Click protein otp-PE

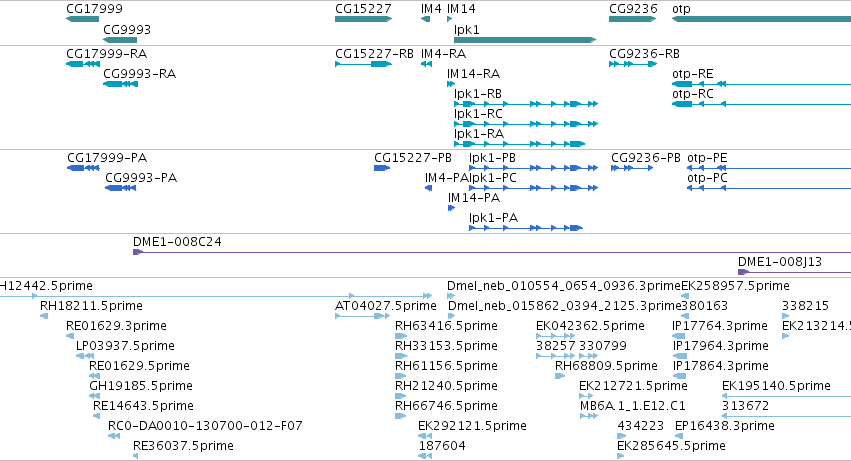click(x=769, y=168)
